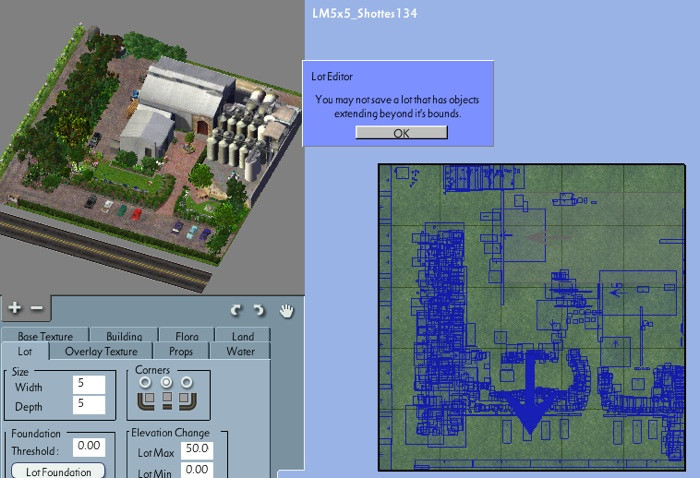
Task: Select the hand pan tool
Action: tap(287, 311)
